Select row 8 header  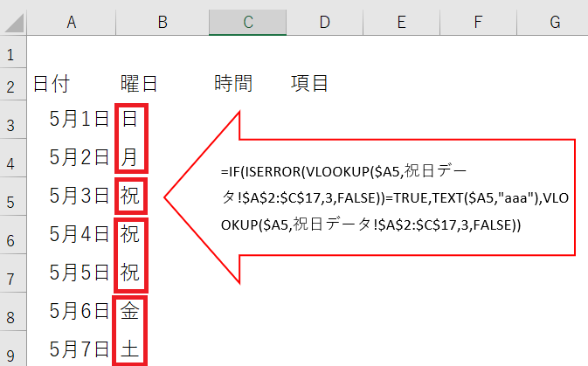point(13,312)
